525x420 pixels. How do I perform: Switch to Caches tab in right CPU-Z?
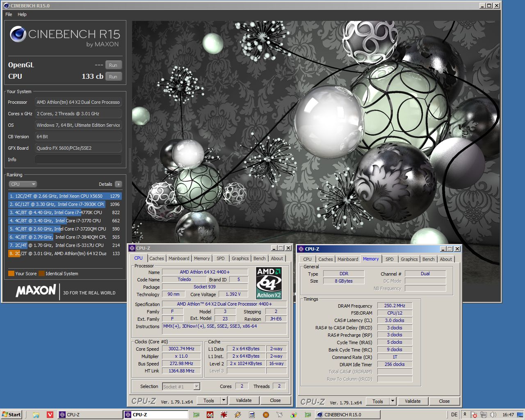[x=326, y=259]
